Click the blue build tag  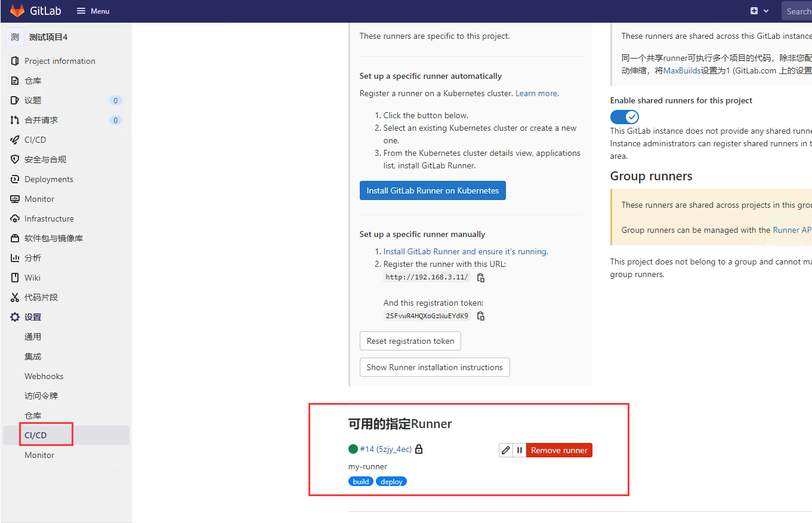tap(360, 481)
